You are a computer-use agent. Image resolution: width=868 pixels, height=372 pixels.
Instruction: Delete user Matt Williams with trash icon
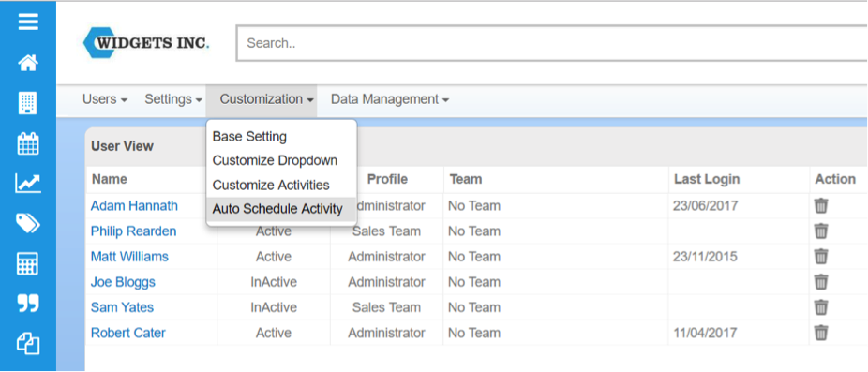point(821,257)
